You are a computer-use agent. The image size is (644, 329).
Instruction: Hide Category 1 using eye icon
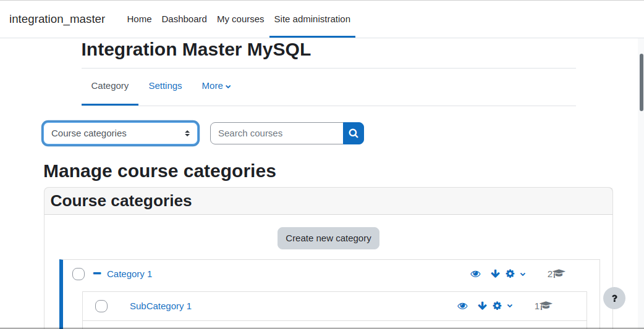click(x=476, y=274)
